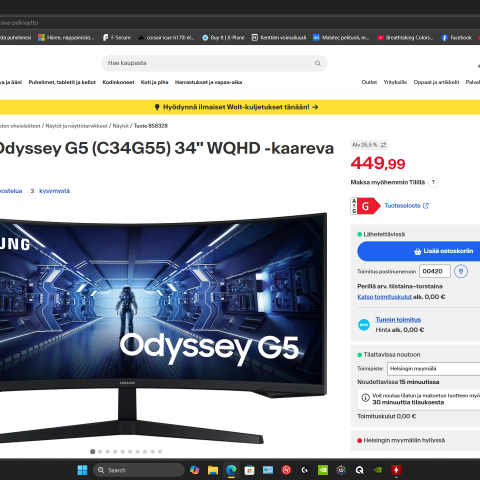Screen dimensions: 480x480
Task: Click the postal code field showing 00420
Action: 435,271
